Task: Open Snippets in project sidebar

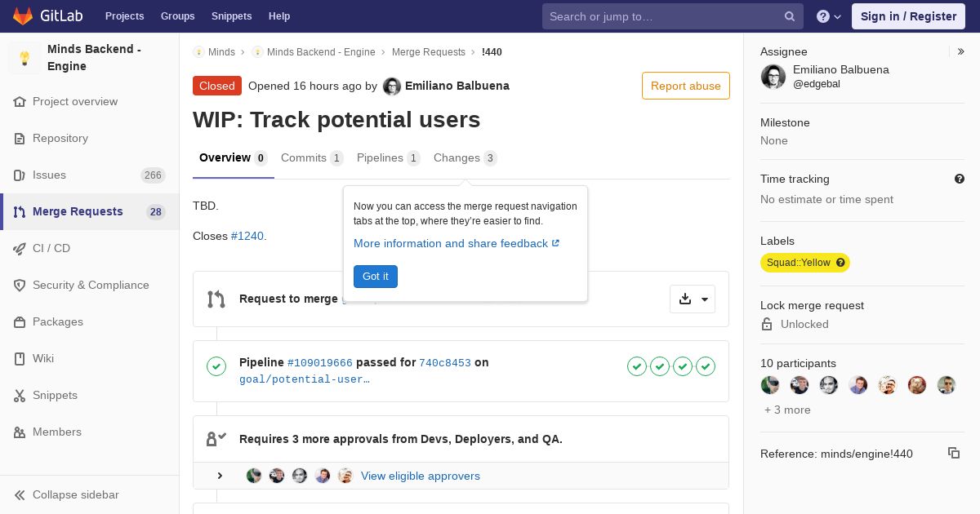Action: coord(90,395)
